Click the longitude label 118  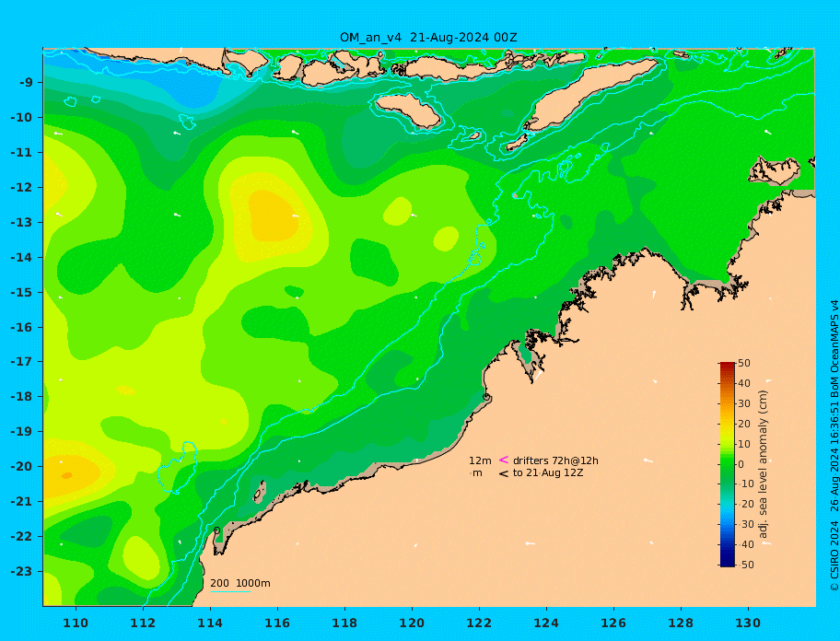[x=344, y=624]
